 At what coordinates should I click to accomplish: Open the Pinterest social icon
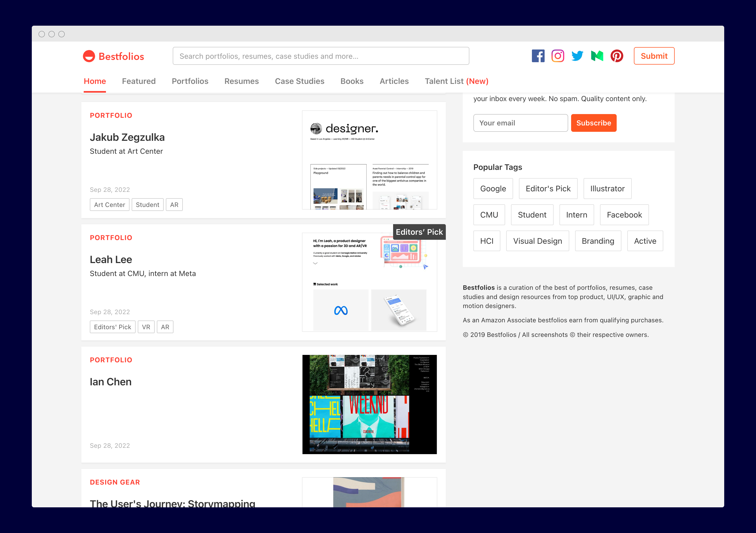point(616,56)
